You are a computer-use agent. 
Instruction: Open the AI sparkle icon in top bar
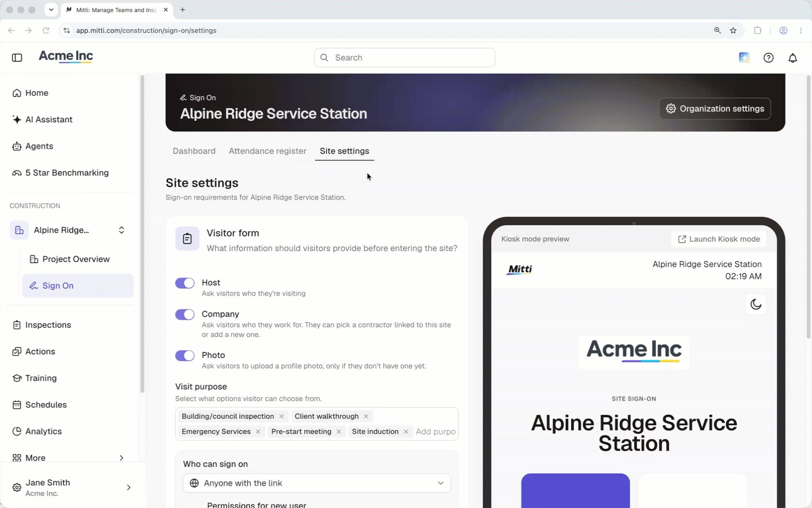pos(744,58)
